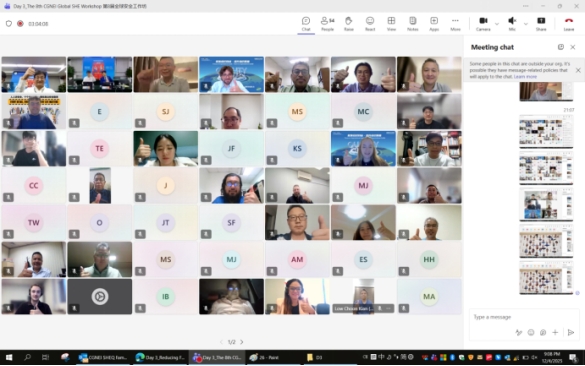
Task: Click the send message arrow
Action: (x=570, y=332)
